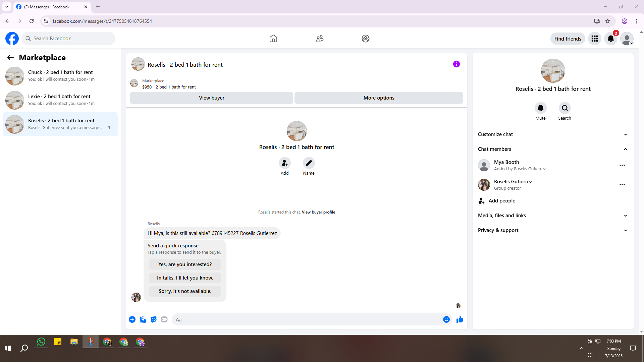Click the GIF picker icon

point(164,319)
